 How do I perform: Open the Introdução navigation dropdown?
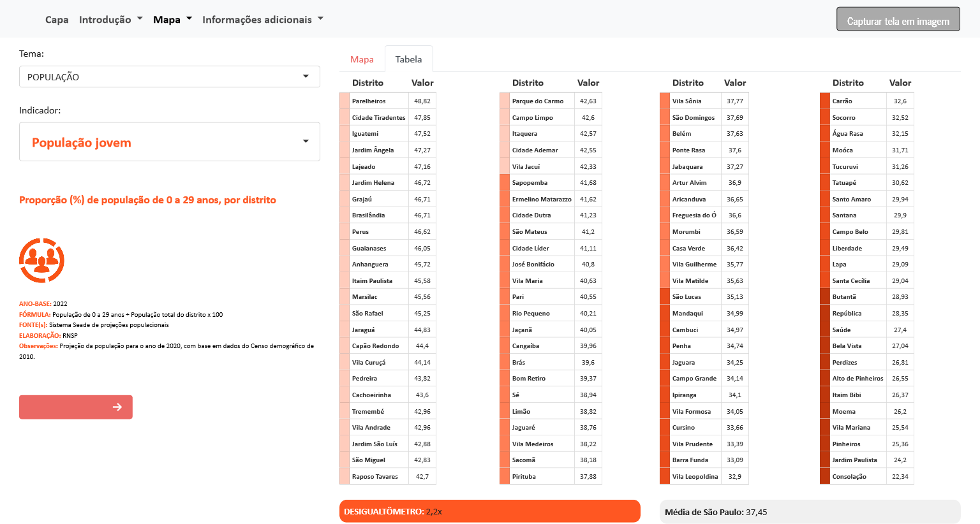coord(110,20)
